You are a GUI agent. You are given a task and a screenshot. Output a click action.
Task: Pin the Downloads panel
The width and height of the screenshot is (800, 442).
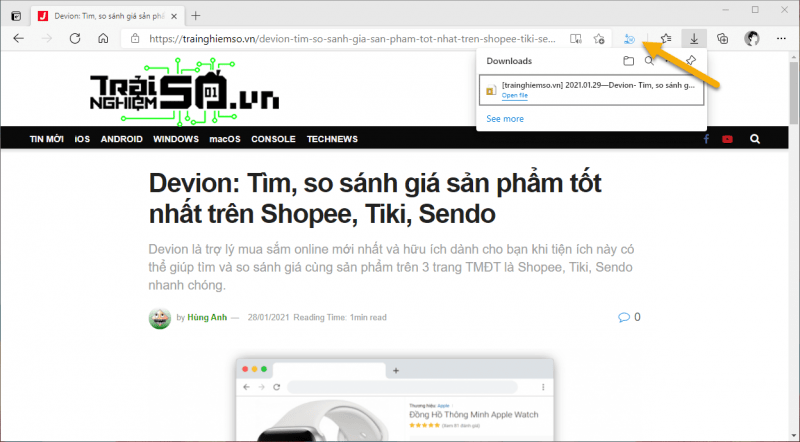(x=691, y=61)
